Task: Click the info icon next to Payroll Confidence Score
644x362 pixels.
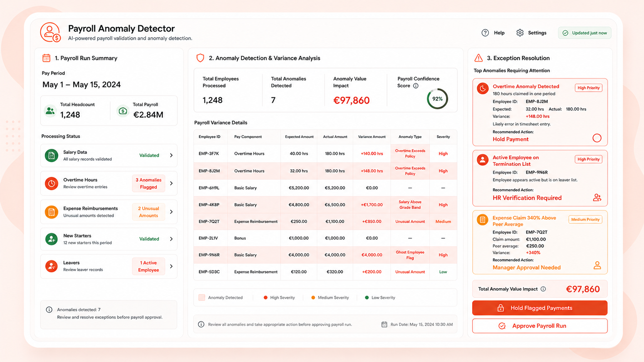Action: pyautogui.click(x=416, y=86)
